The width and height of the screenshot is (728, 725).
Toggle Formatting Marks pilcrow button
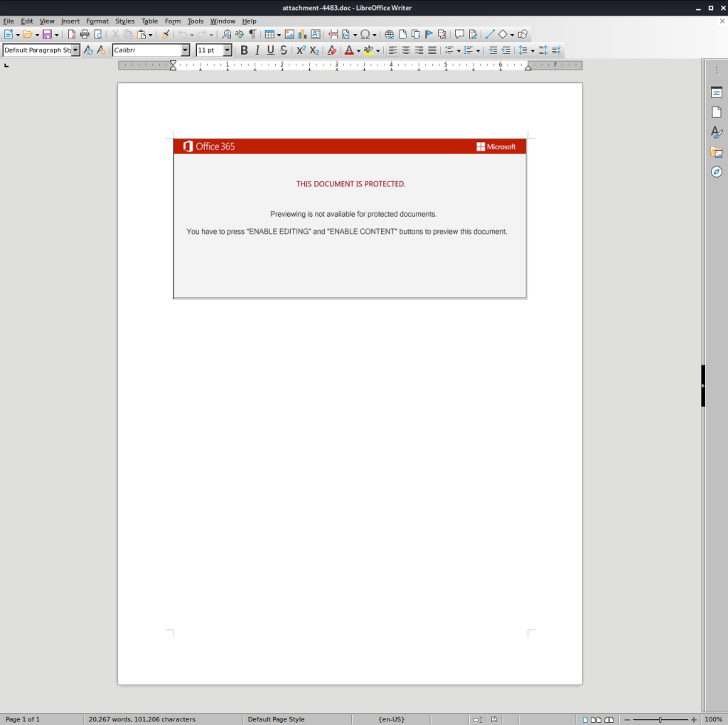[252, 34]
